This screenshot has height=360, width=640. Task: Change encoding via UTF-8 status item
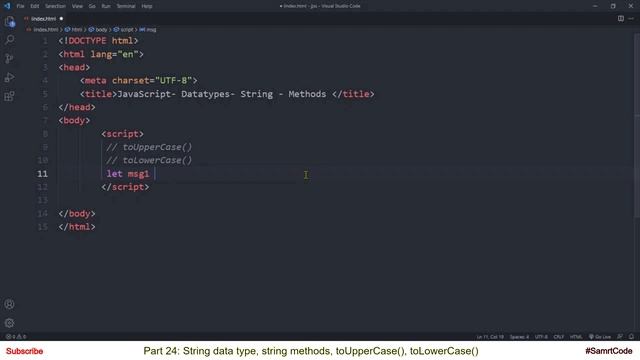[x=541, y=337]
